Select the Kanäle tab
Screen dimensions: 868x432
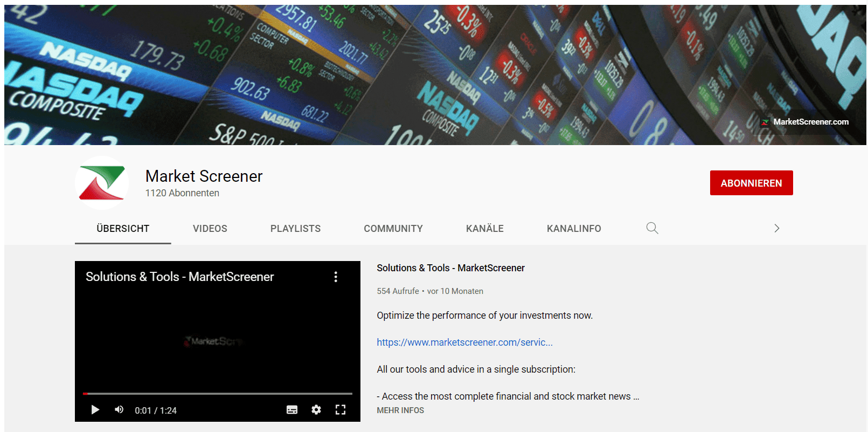click(x=484, y=229)
